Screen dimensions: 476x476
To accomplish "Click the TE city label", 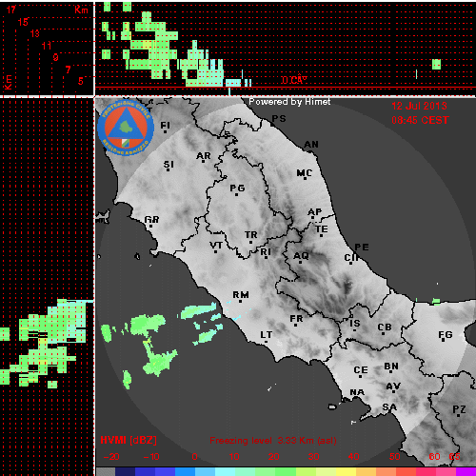I will click(322, 229).
